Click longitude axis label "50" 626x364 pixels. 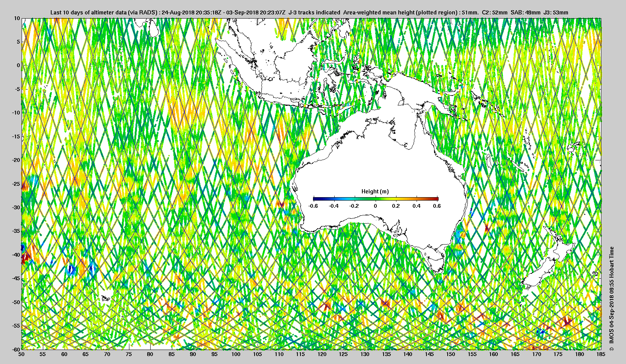pos(22,354)
